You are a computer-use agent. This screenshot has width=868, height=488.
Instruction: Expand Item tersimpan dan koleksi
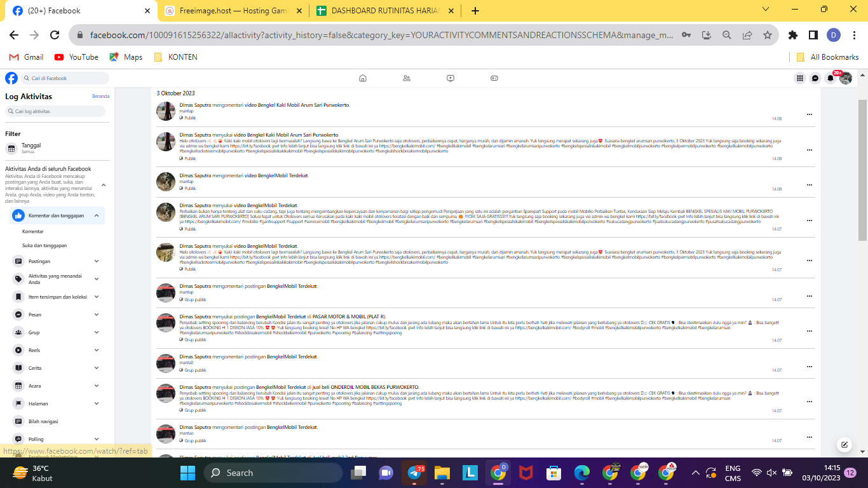(x=97, y=297)
